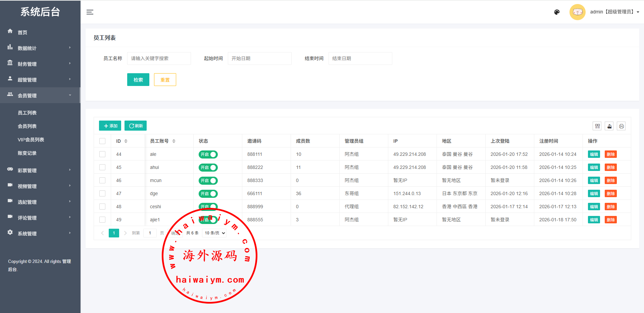
Task: Collapse sidebar with the hamburger menu icon
Action: click(90, 12)
